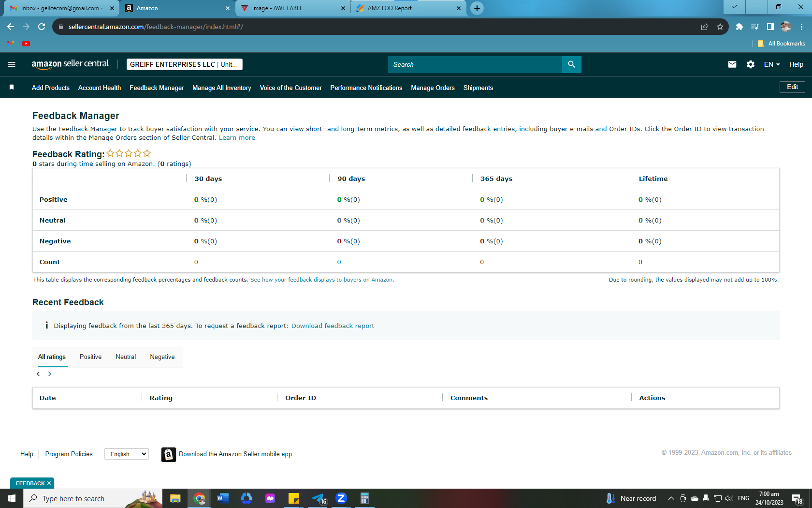Expand the GREIFF ENTERPRISES LLC account switcher

coord(185,64)
